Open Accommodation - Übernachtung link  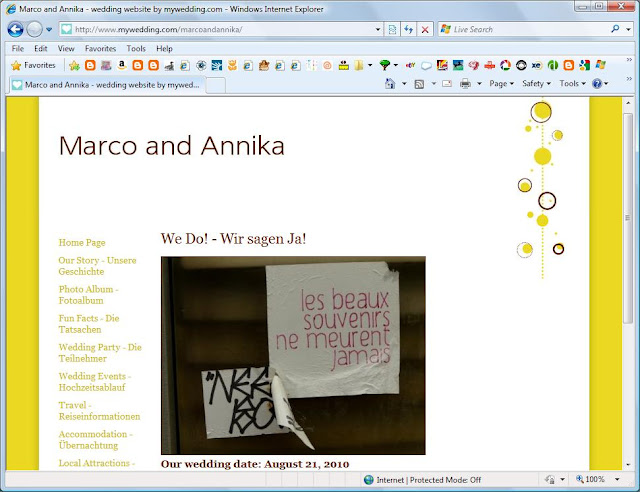pyautogui.click(x=96, y=440)
